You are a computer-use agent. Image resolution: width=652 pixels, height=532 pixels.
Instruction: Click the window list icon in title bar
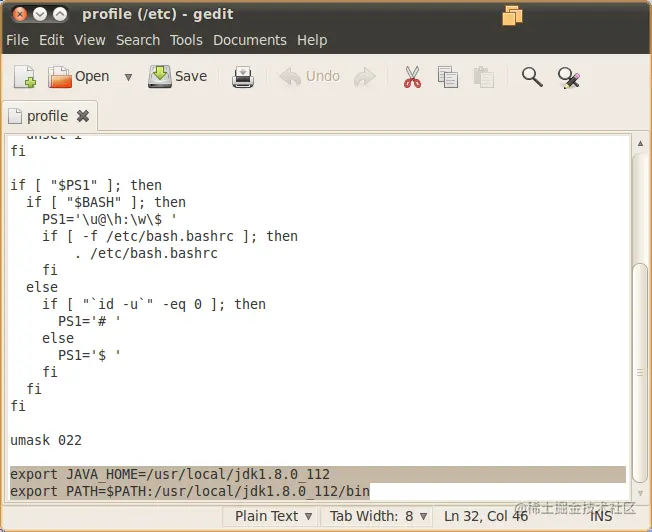tap(512, 15)
